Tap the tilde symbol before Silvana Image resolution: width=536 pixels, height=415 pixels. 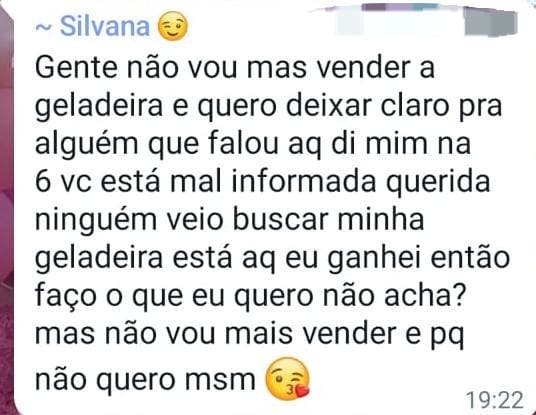click(x=44, y=28)
